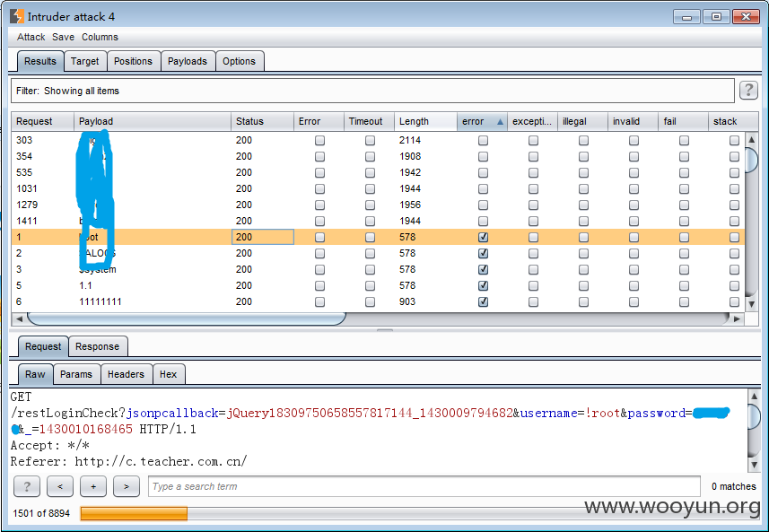
Task: Toggle error checkbox for request 2
Action: pos(483,254)
